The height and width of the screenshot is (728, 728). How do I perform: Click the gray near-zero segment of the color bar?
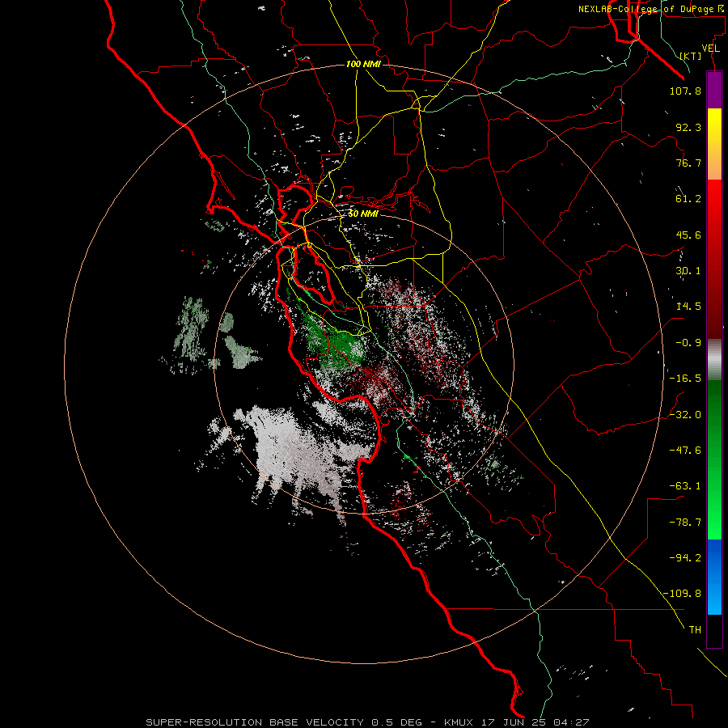point(714,360)
